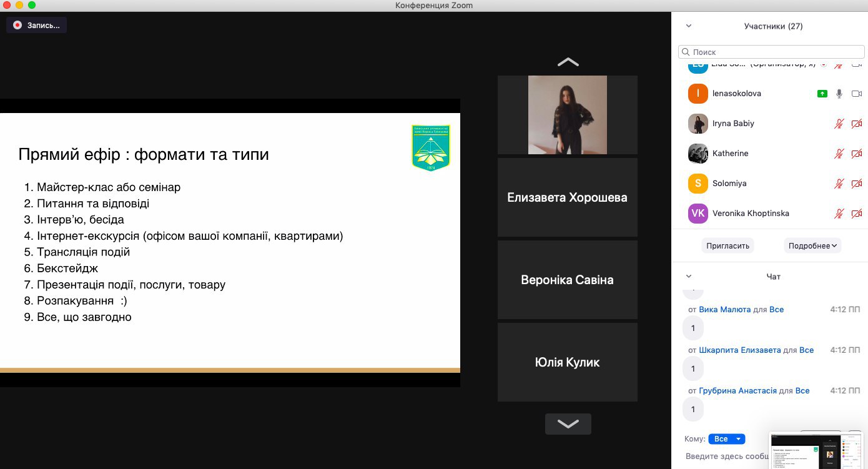868x469 pixels.
Task: Click the Все recipient link after Вика Малюта
Action: [x=776, y=310]
